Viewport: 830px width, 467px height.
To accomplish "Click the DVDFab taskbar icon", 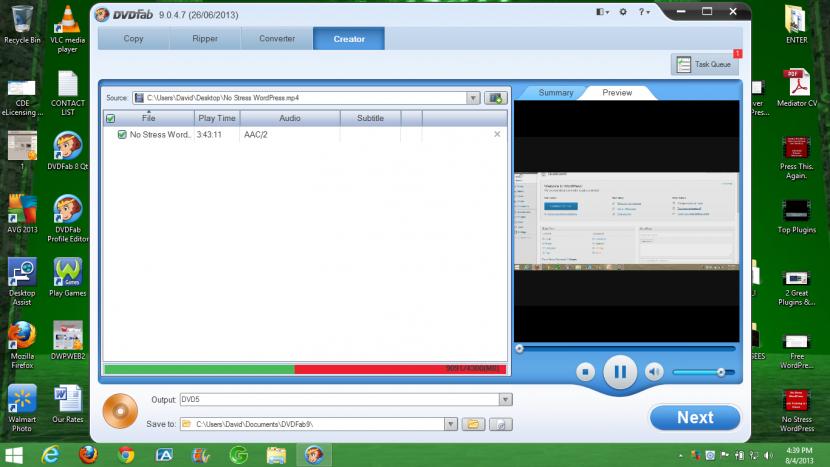I will (314, 455).
